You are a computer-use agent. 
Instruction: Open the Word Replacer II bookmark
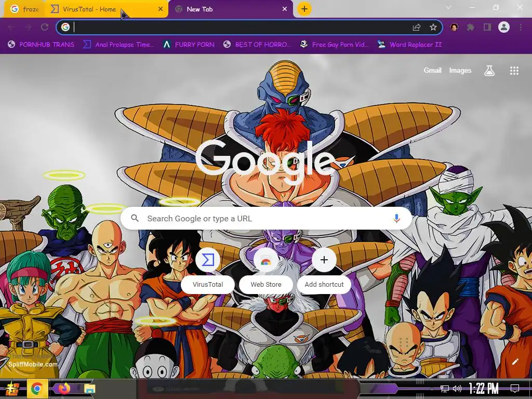(x=409, y=45)
